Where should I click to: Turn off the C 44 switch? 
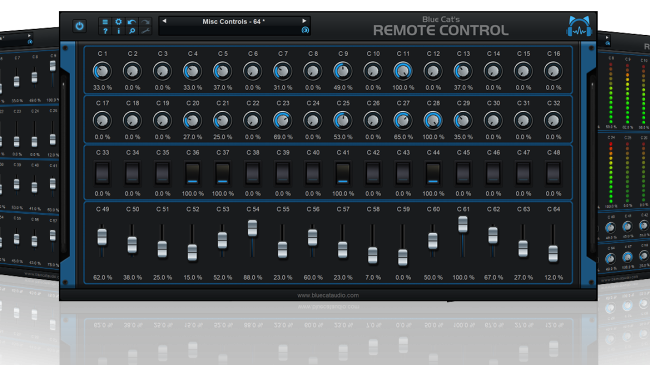433,173
